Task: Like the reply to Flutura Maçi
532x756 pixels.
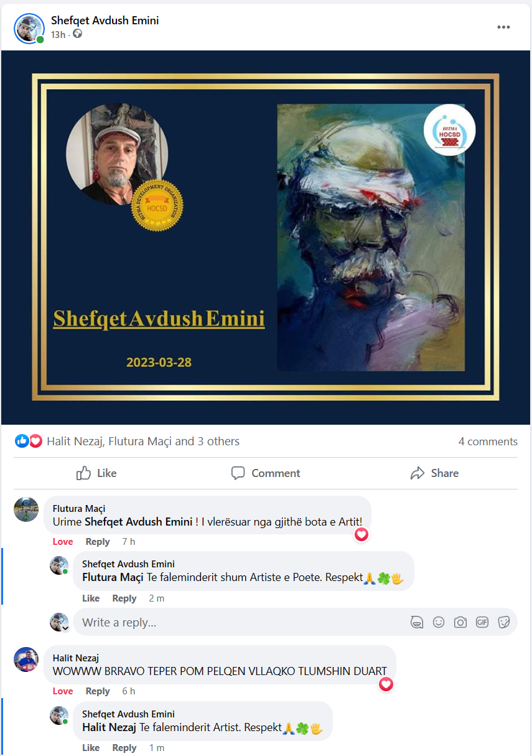Action: click(91, 598)
